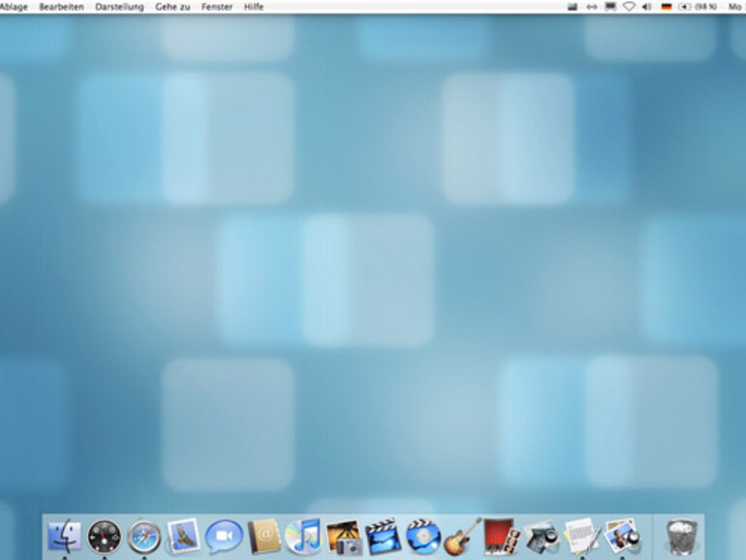Launch GarageBand guitar icon
The image size is (746, 560).
coord(461,537)
